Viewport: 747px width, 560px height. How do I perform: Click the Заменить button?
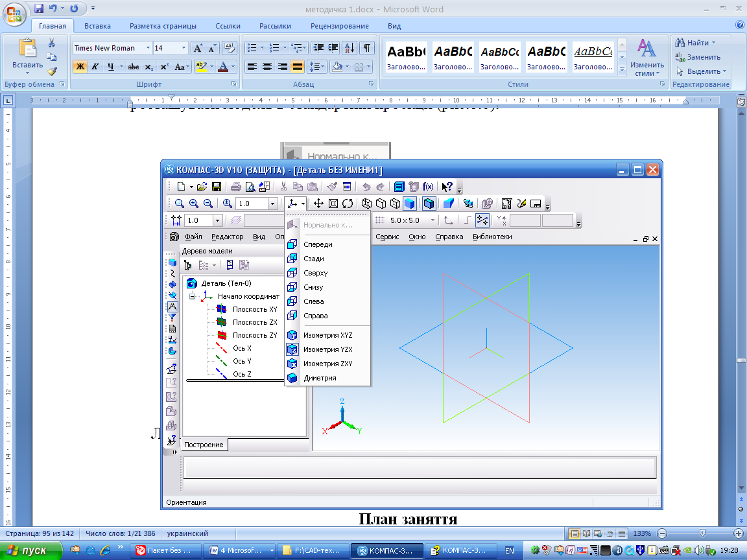coord(698,57)
